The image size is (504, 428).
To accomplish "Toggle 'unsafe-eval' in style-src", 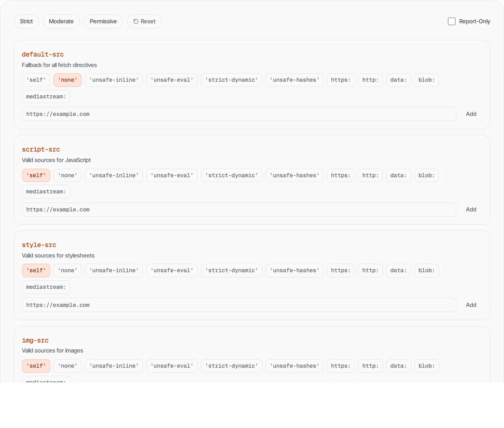I will click(x=172, y=271).
